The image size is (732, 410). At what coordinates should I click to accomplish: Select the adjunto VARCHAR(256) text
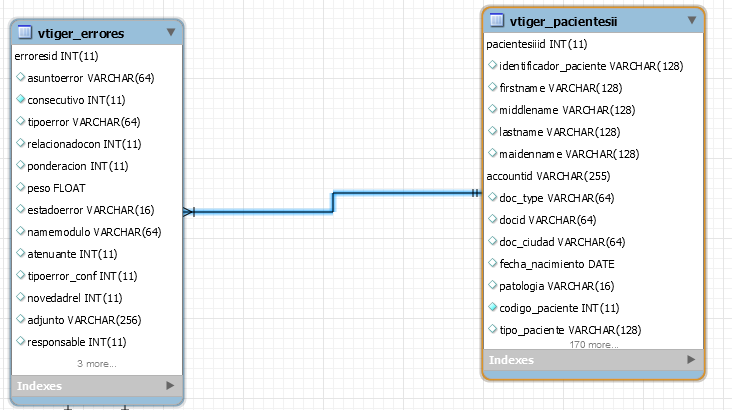click(x=84, y=320)
